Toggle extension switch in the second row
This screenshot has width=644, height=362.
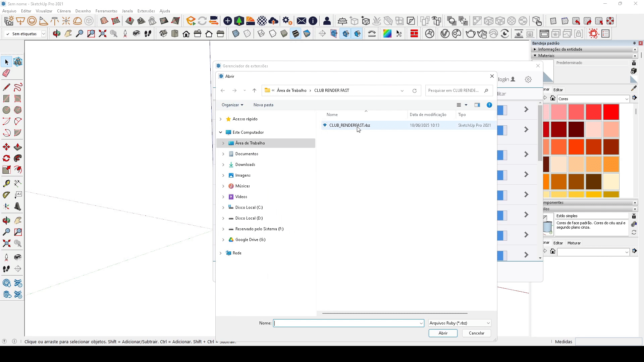[502, 130]
